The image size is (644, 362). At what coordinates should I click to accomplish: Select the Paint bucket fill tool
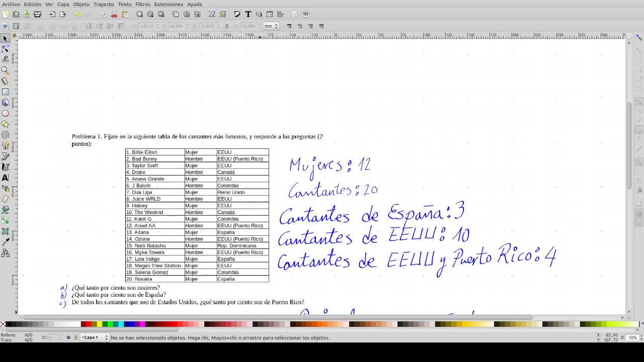6,210
